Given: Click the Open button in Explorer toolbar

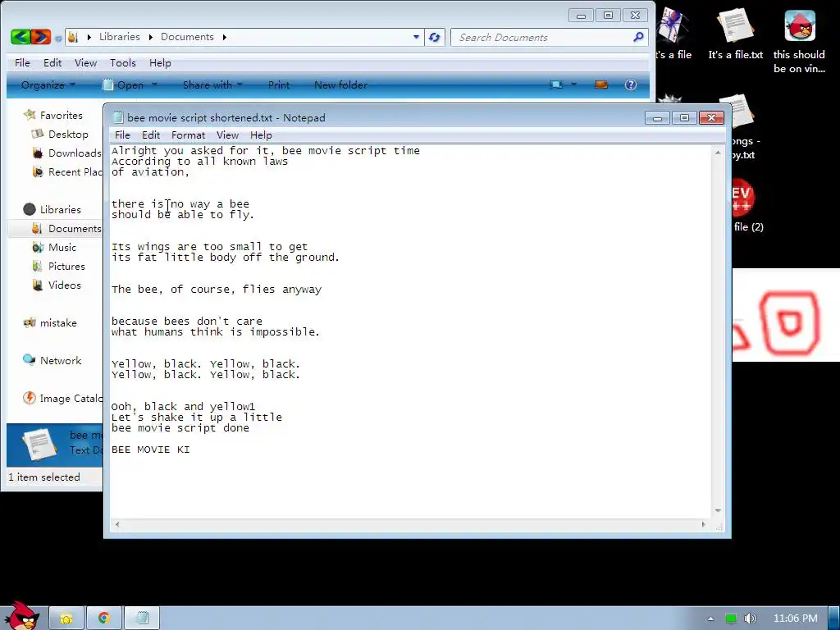Looking at the screenshot, I should [x=130, y=84].
